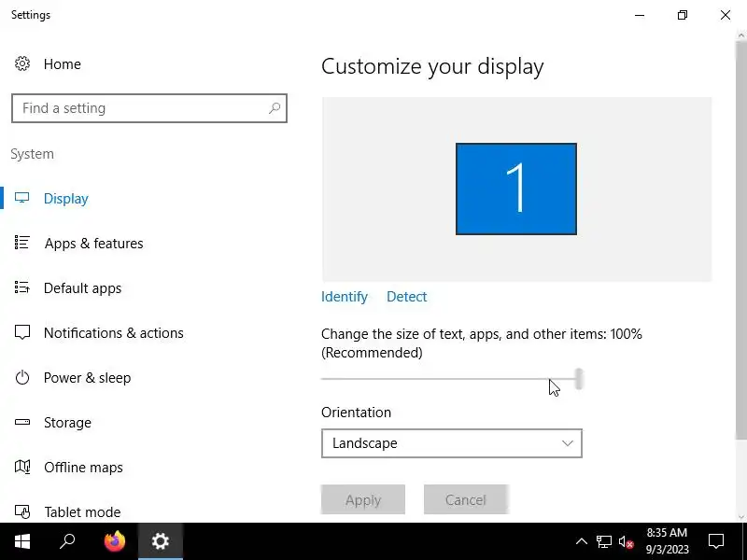Click the taskbar clock showing 8:35 AM

point(667,541)
